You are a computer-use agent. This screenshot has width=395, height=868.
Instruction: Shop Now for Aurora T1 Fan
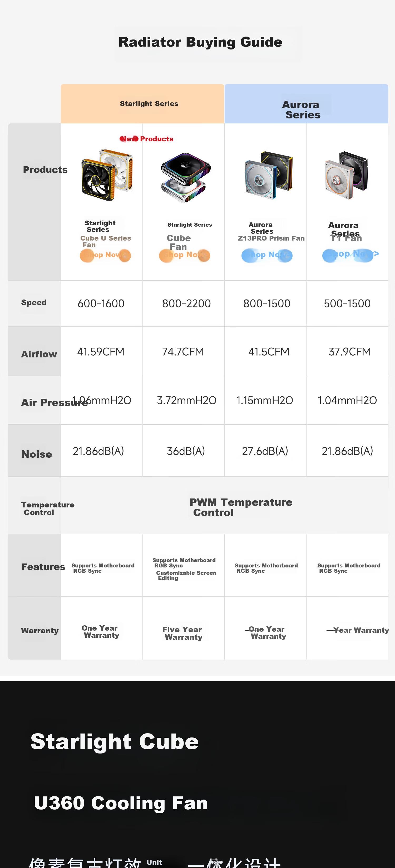click(x=350, y=255)
